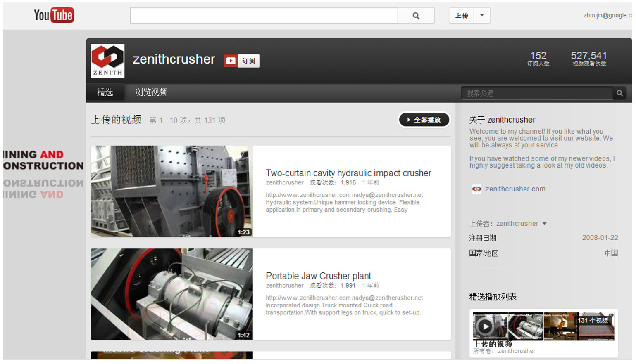Click the channel search magnifier icon
This screenshot has height=364, width=636.
pyautogui.click(x=619, y=93)
